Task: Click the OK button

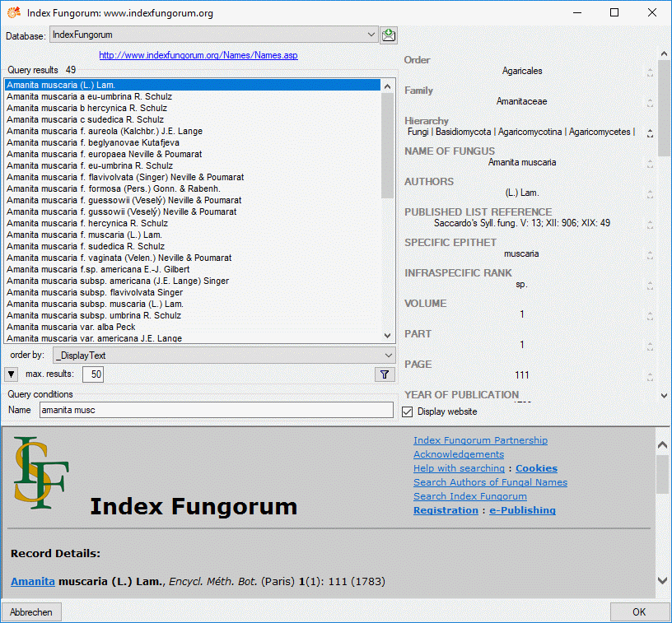Action: (x=639, y=611)
